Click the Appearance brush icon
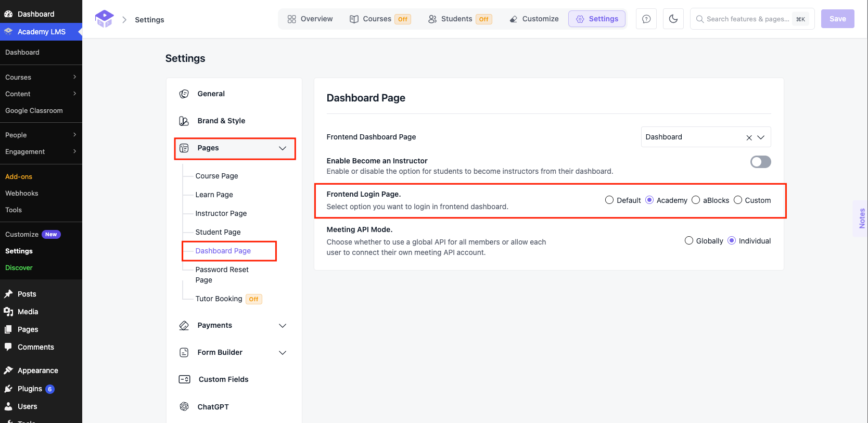868x423 pixels. 8,371
